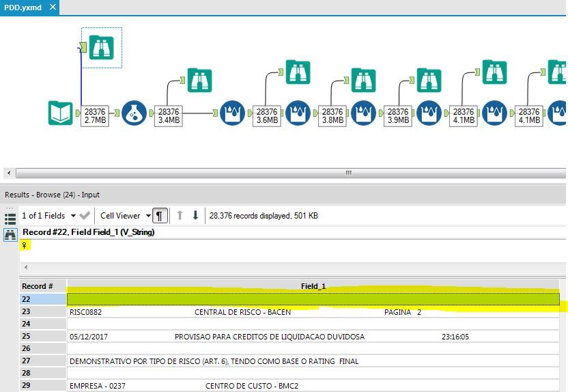The height and width of the screenshot is (392, 568).
Task: Select record row number 24
Action: pos(43,324)
